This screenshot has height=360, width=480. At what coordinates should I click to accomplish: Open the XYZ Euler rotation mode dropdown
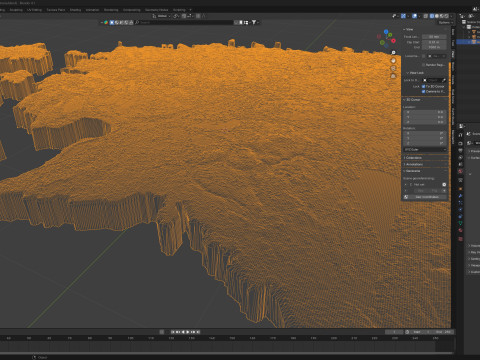click(425, 149)
